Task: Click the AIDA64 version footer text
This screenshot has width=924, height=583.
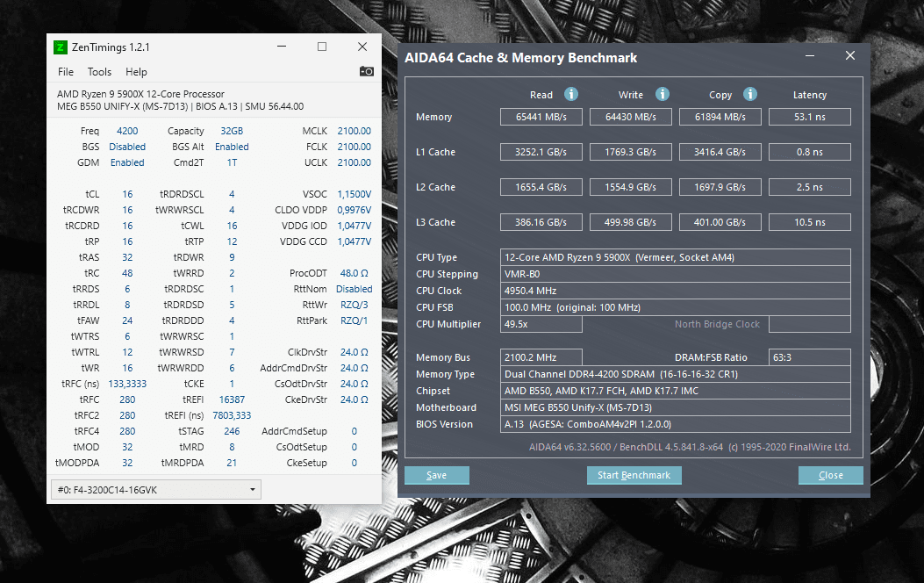Action: [690, 447]
